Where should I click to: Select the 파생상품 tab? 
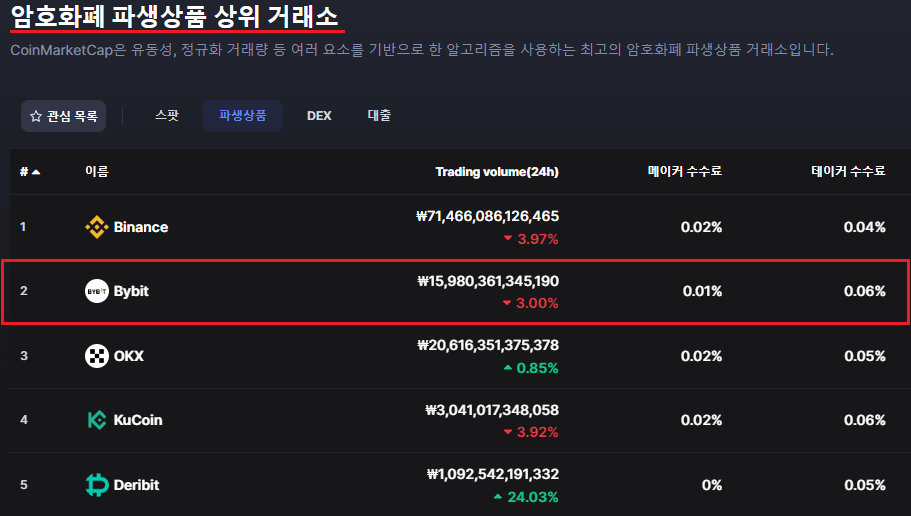coord(242,116)
